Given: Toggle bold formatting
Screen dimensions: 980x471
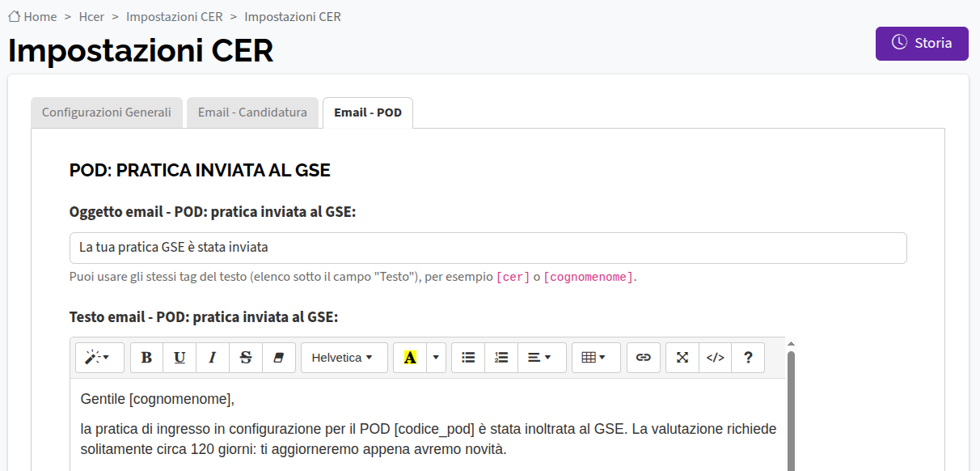Looking at the screenshot, I should pos(146,357).
